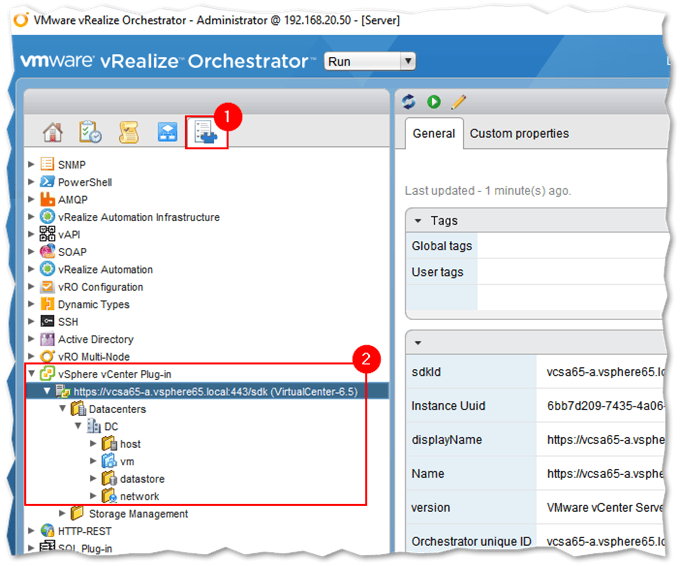The width and height of the screenshot is (680, 566).
Task: Click the pencil edit icon
Action: pos(458,102)
